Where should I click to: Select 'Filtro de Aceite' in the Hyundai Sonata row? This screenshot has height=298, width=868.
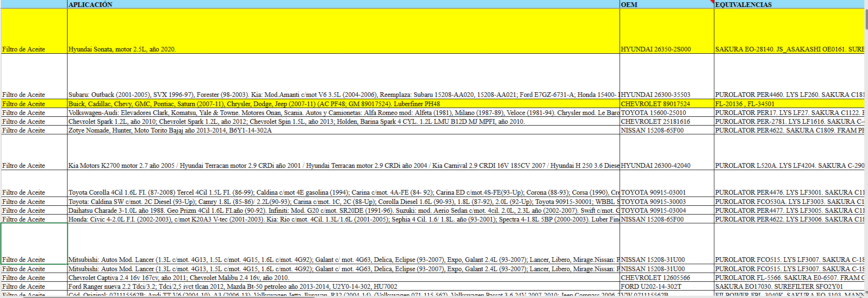tap(34, 31)
